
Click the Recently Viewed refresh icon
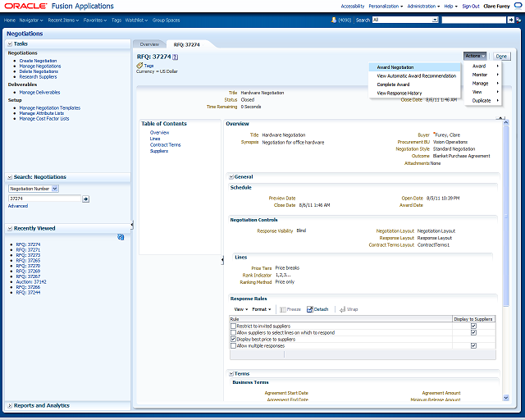(121, 237)
